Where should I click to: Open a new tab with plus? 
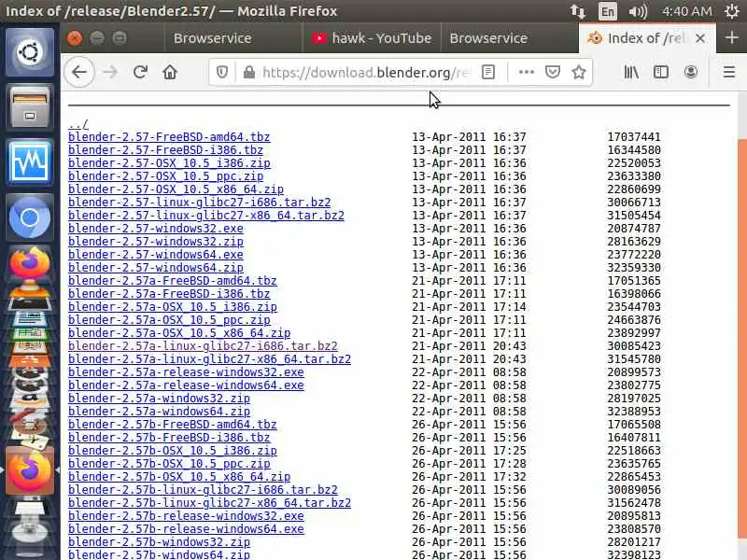tap(732, 37)
